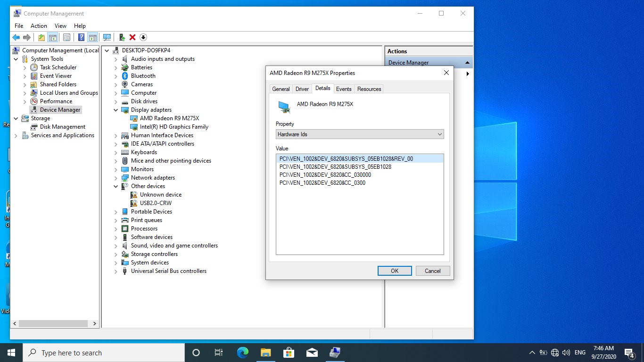Click the Update device driver icon
Screen dimensions: 644x362
122,37
